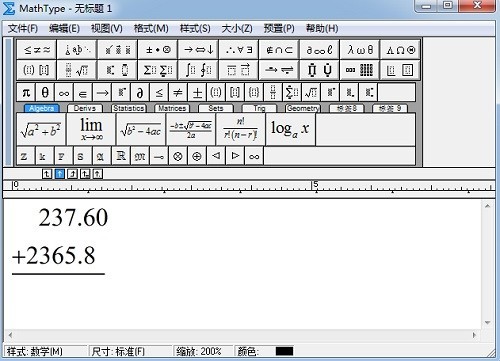Switch to the Trig tab
500x361 pixels.
tap(259, 108)
